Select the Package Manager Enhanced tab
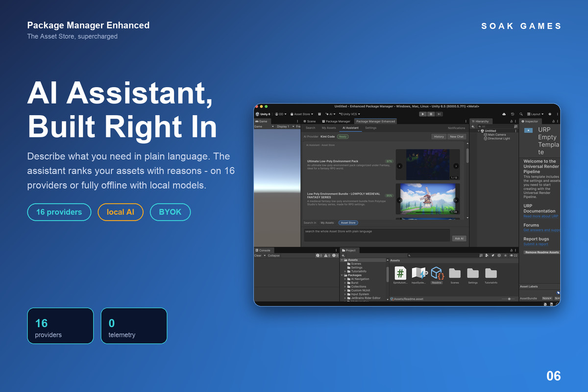588x392 pixels. pyautogui.click(x=375, y=121)
